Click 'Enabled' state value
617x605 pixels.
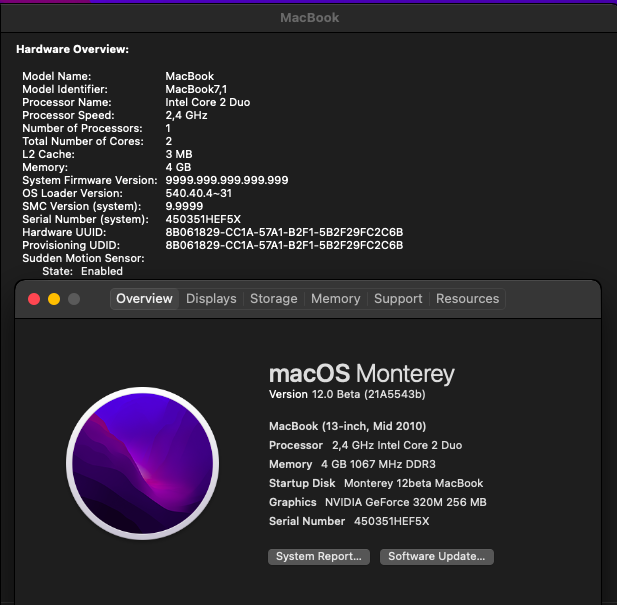102,271
